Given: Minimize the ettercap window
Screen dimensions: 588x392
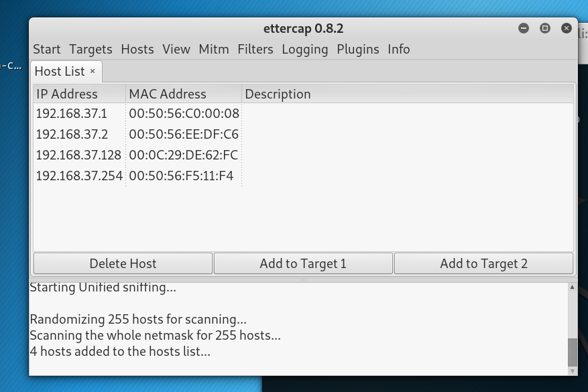Looking at the screenshot, I should pos(524,28).
